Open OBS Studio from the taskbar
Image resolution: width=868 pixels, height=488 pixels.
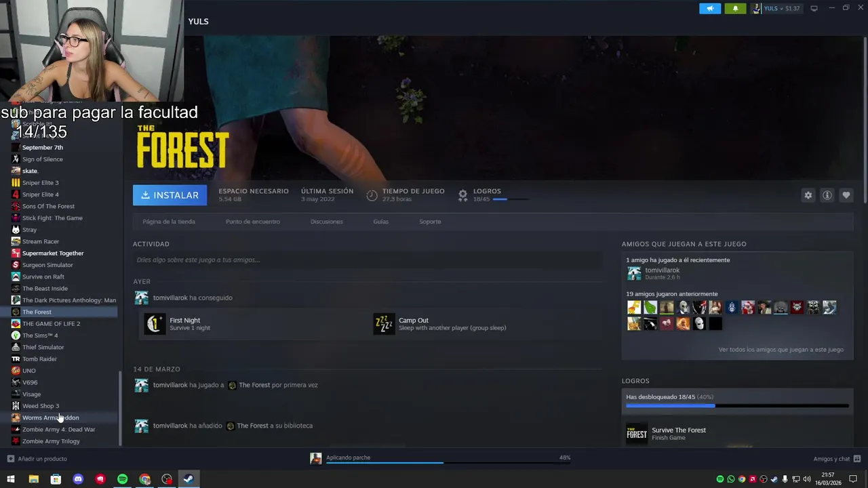pos(167,479)
